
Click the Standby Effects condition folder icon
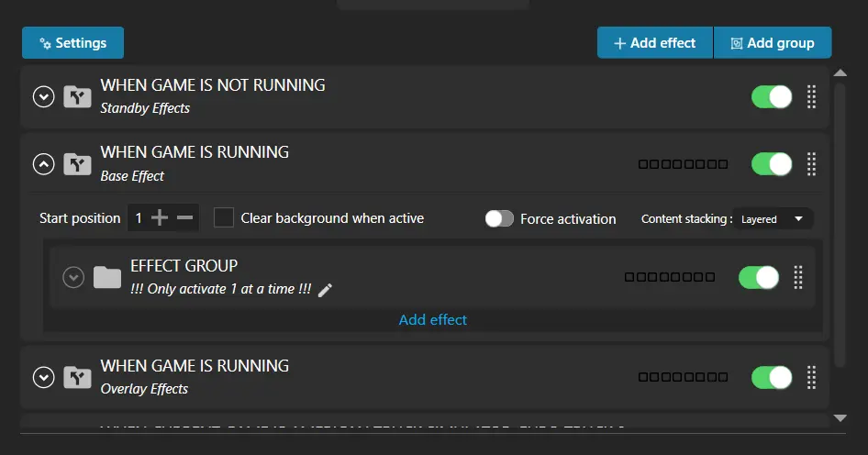(77, 97)
